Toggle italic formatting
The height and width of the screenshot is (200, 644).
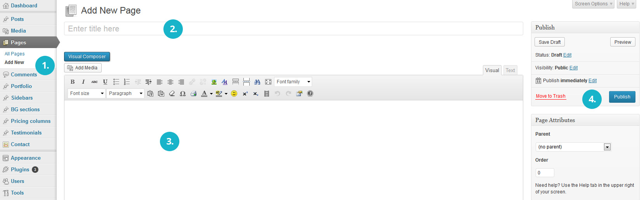click(x=83, y=82)
